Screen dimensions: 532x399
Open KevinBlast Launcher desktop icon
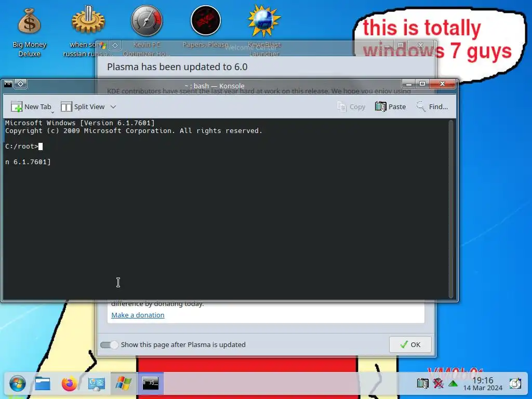tap(264, 32)
